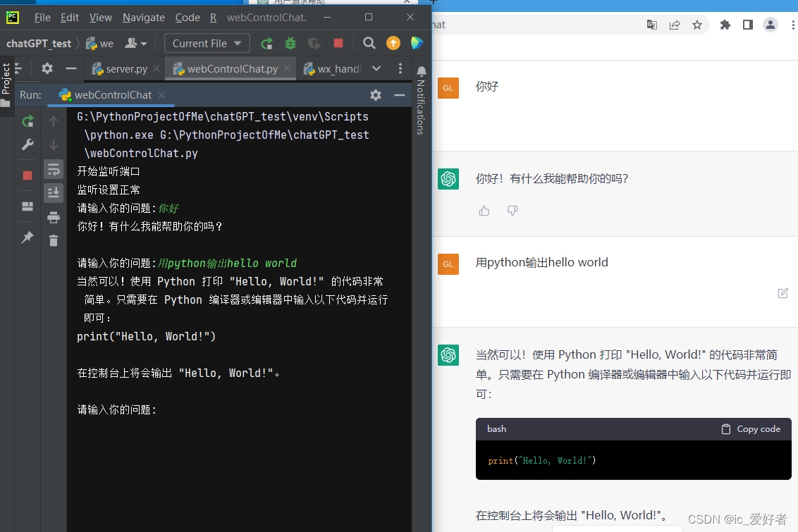The height and width of the screenshot is (532, 798).
Task: Toggle soft-wrap in the console
Action: click(x=54, y=169)
